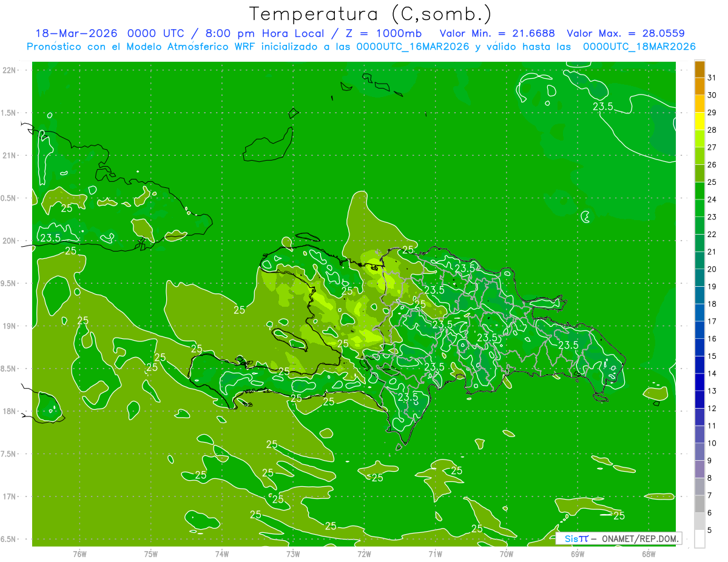
Task: Click the '74W' longitude axis label
Action: tap(221, 554)
